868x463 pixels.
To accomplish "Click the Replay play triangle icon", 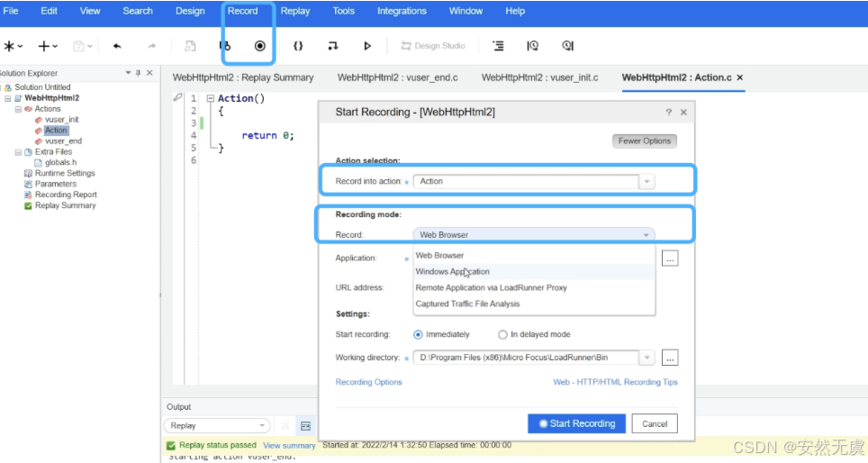I will click(x=367, y=46).
